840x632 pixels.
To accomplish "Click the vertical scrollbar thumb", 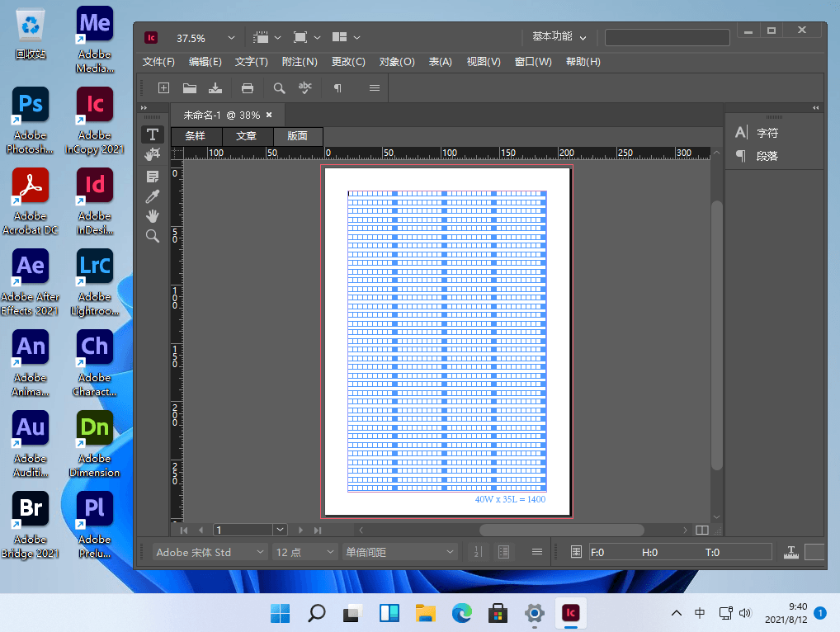I will [716, 335].
